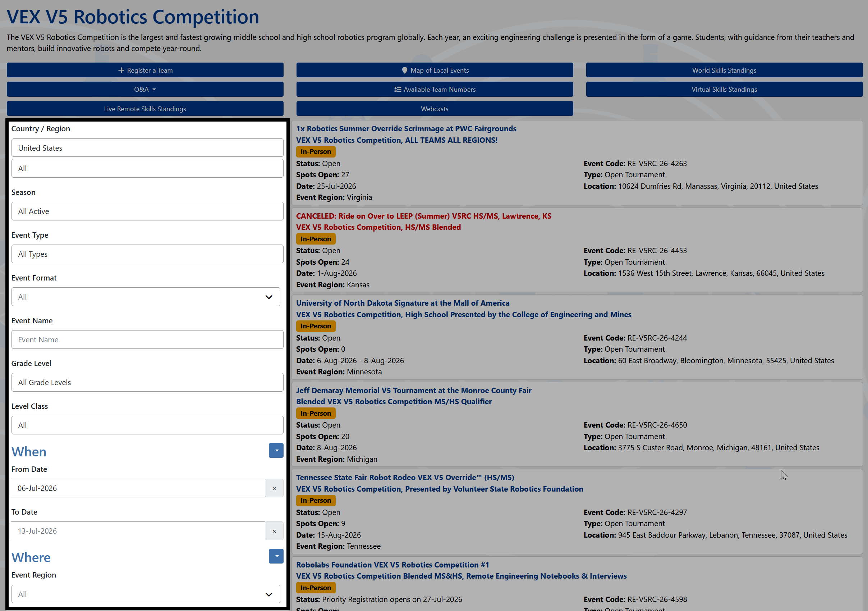
Task: Click event code RE-V5RC-26-4244
Action: point(657,338)
